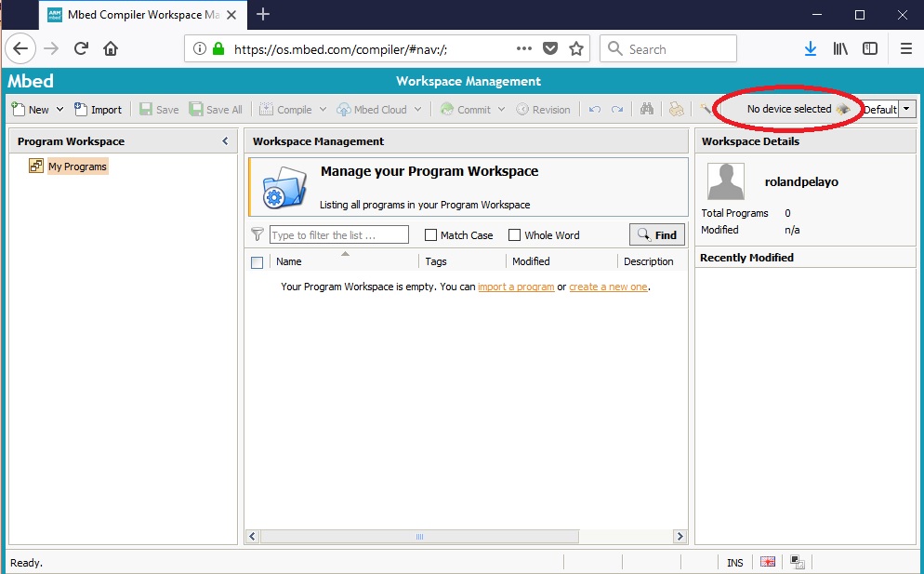Close the Mbed Compiler Workspace tab

point(231,15)
